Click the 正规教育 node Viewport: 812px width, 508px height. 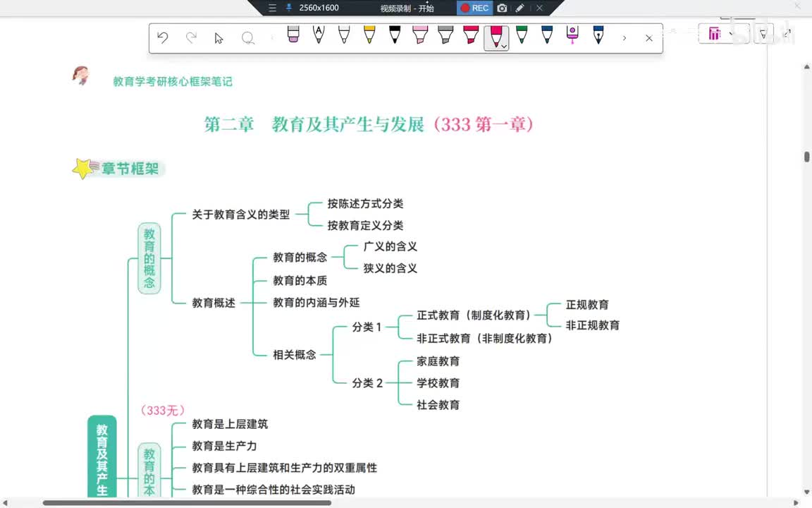click(x=587, y=305)
